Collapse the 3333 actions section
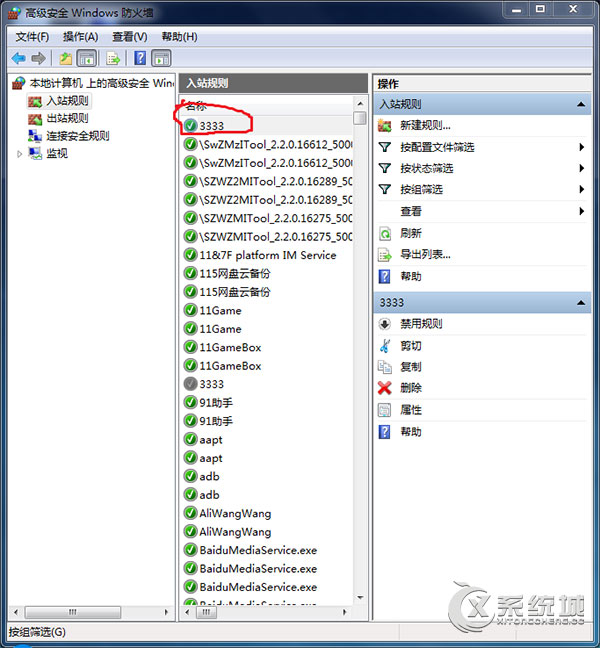 (581, 303)
